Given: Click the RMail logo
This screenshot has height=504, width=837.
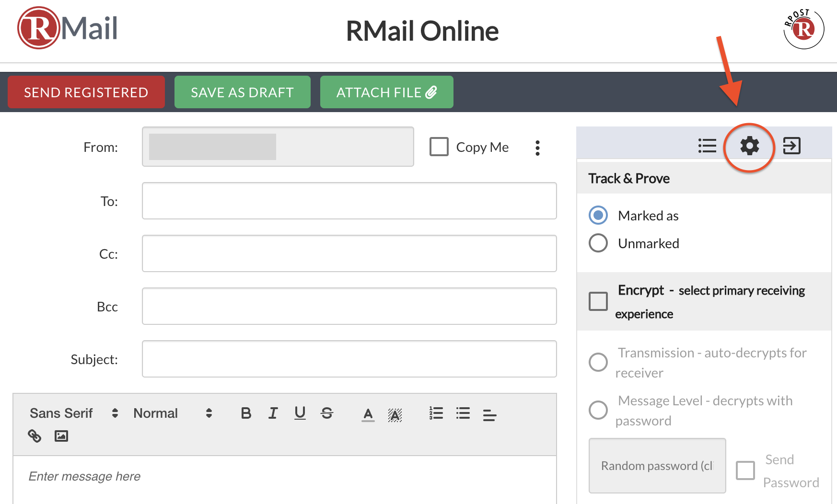Looking at the screenshot, I should click(68, 28).
